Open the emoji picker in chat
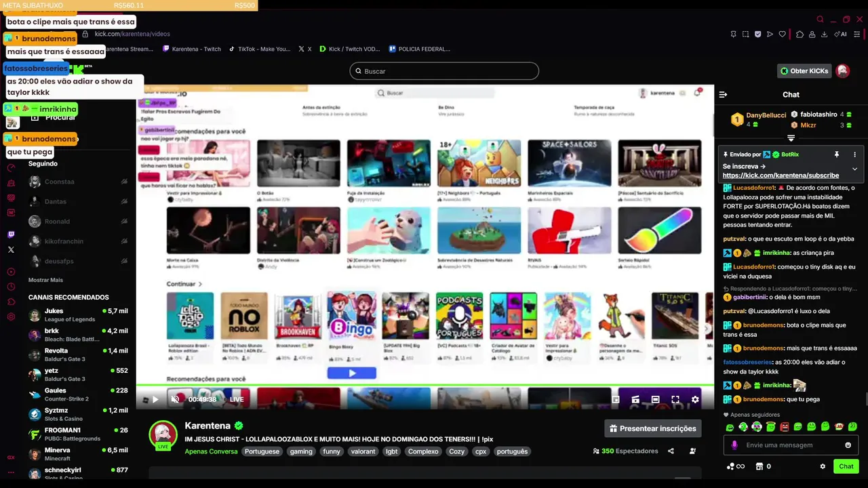868x488 pixels. (x=848, y=445)
